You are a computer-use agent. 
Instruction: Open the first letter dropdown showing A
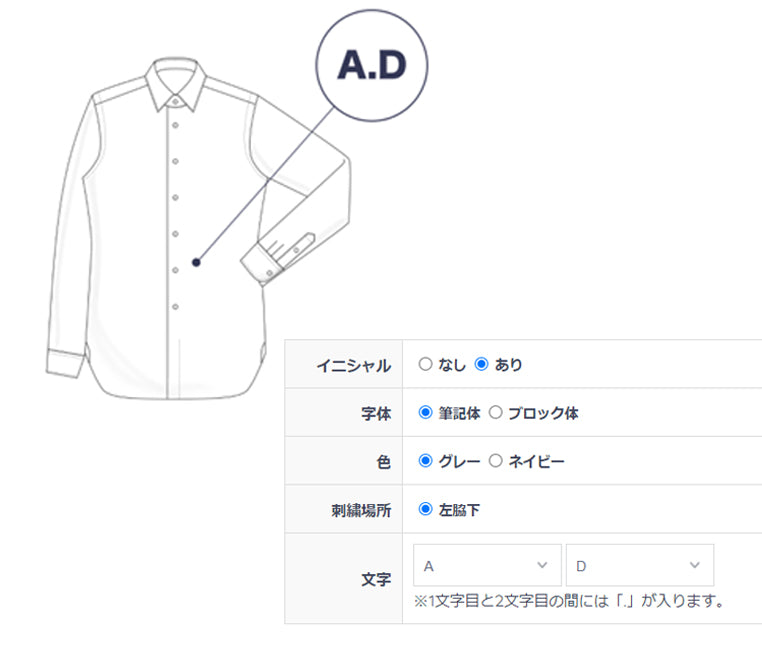[486, 566]
